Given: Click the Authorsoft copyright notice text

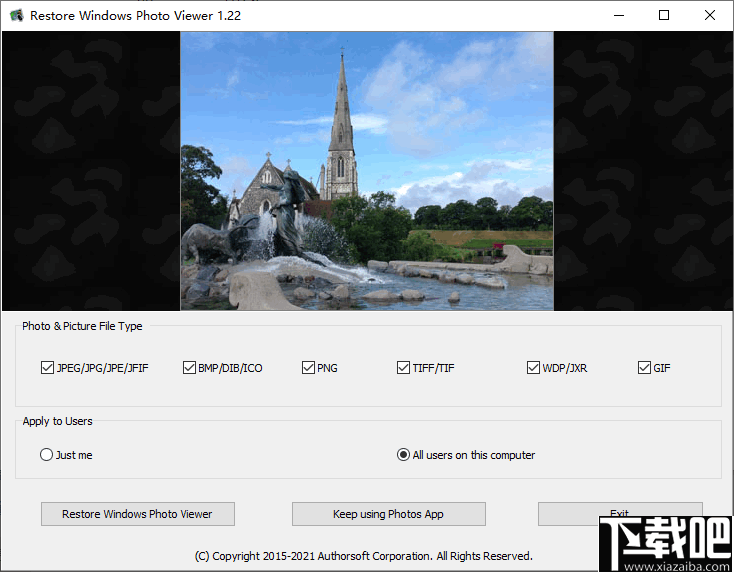Looking at the screenshot, I should (x=364, y=556).
